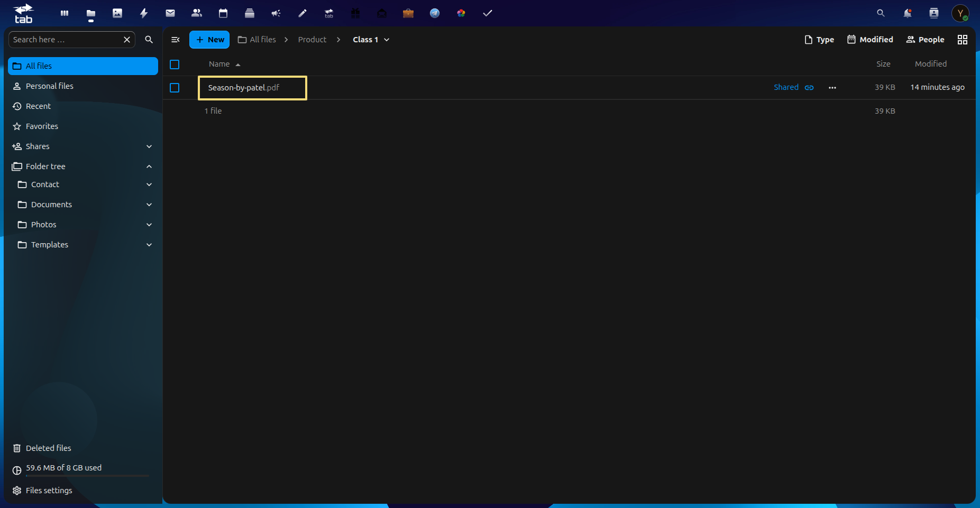Open the Tasks checkmark icon
Screen dimensions: 980x508
[488, 13]
